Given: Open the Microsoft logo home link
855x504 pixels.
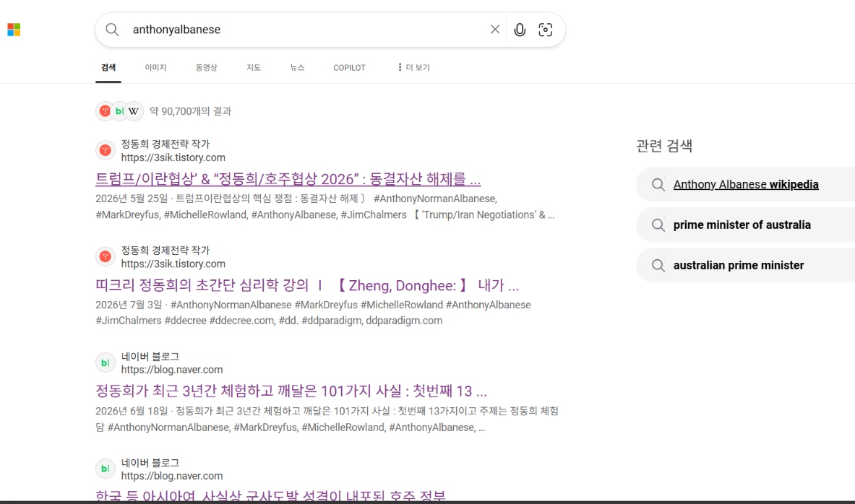Looking at the screenshot, I should pos(14,30).
